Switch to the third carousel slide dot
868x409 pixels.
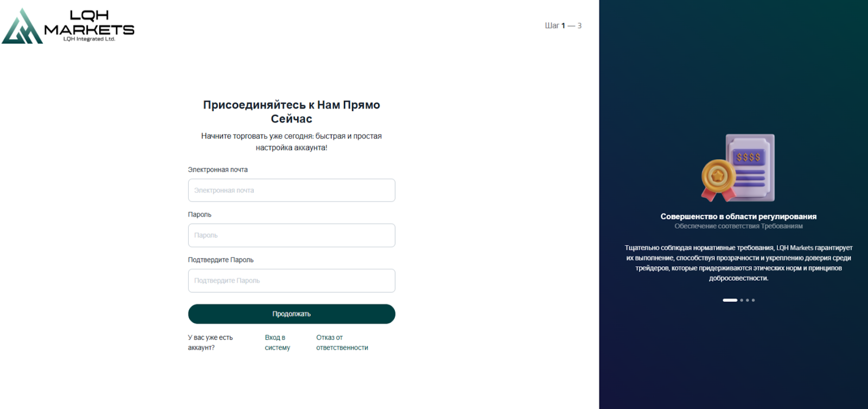[x=748, y=300]
